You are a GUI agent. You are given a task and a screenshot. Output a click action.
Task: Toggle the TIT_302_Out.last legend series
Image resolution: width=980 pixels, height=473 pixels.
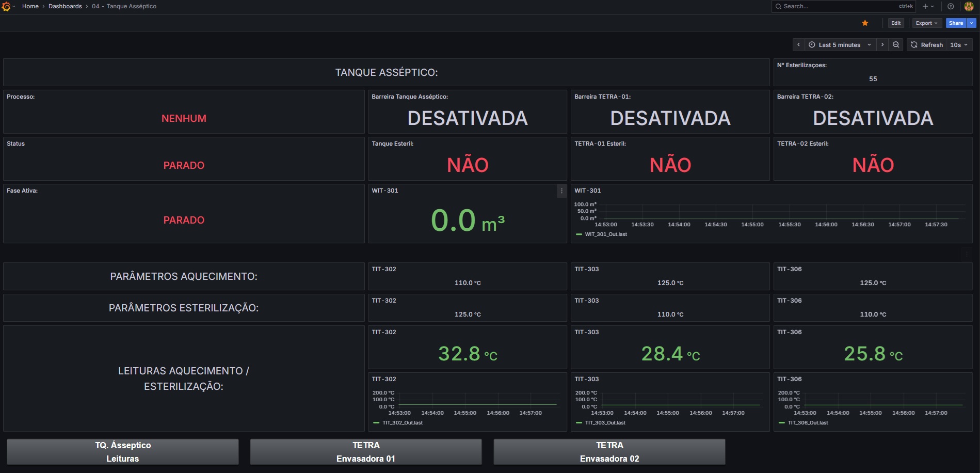[401, 422]
